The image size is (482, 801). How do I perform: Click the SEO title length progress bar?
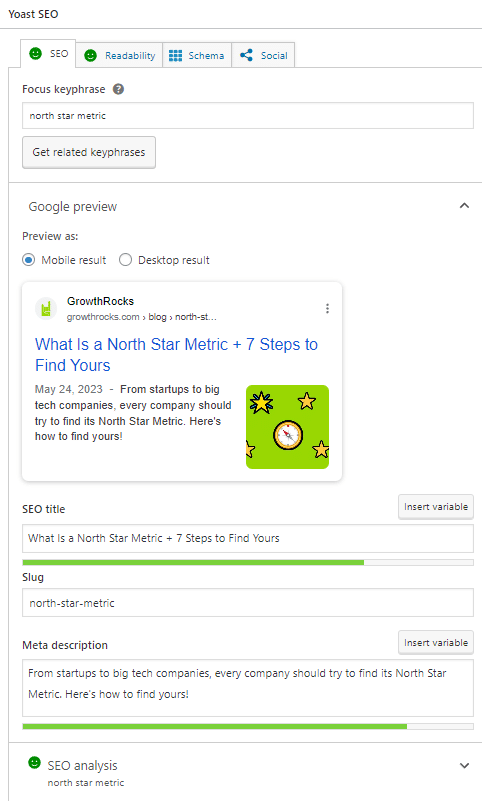point(248,562)
